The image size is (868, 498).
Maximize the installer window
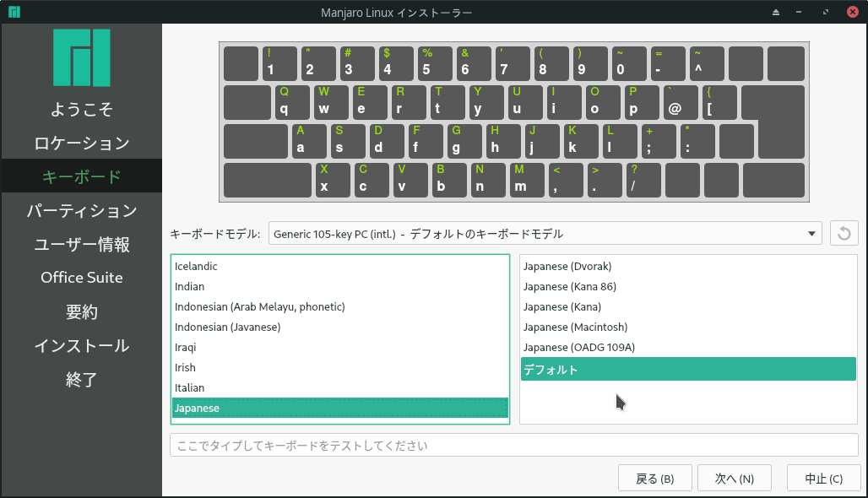pyautogui.click(x=826, y=12)
